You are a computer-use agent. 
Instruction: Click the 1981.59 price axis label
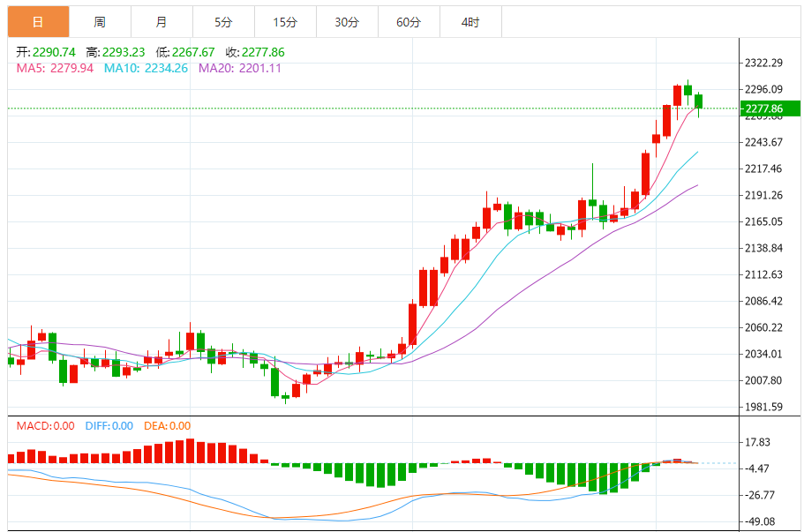tap(764, 407)
